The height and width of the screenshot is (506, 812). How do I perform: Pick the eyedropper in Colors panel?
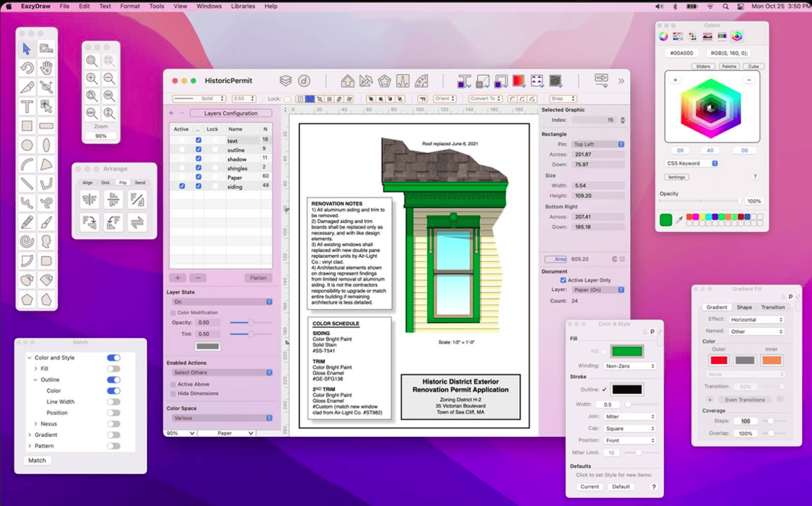click(x=679, y=220)
